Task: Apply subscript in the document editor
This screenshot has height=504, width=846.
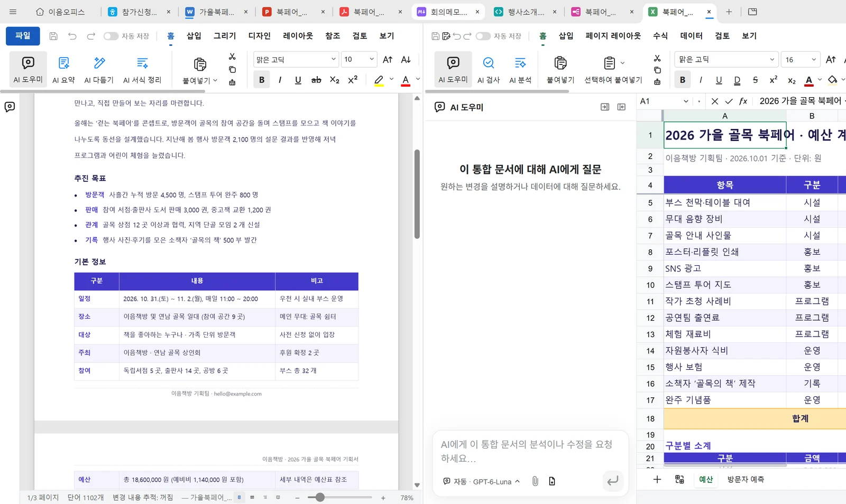Action: (x=335, y=80)
